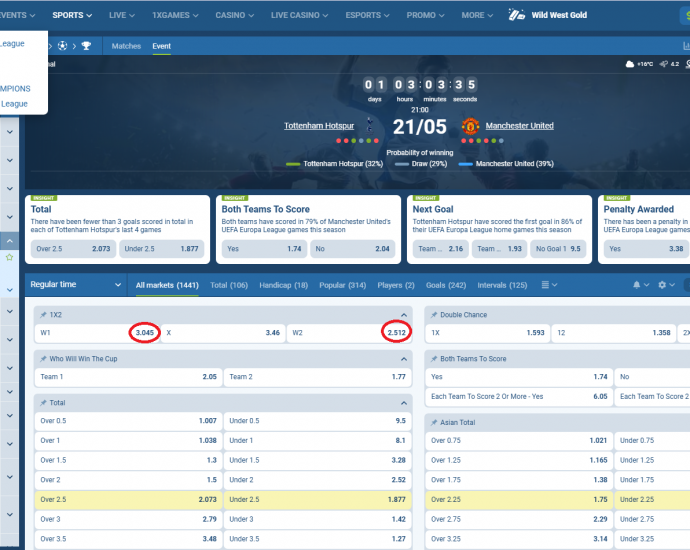Pin the 1X2 market
The height and width of the screenshot is (550, 690).
point(43,315)
